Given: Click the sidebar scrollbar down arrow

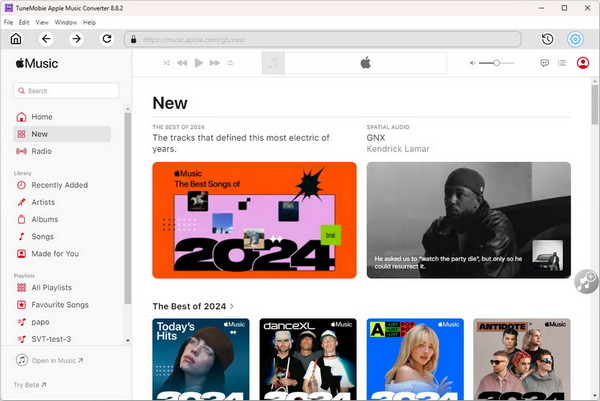Looking at the screenshot, I should coord(128,340).
